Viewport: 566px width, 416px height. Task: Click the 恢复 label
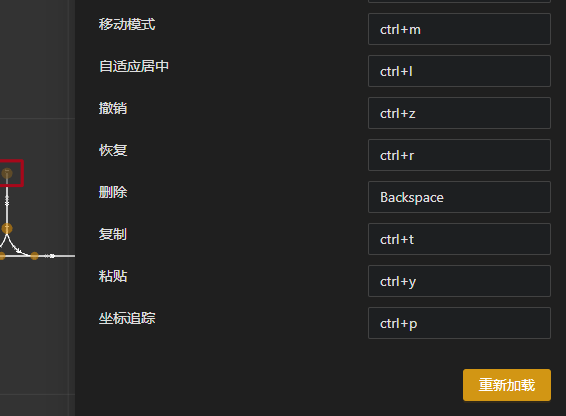point(113,150)
